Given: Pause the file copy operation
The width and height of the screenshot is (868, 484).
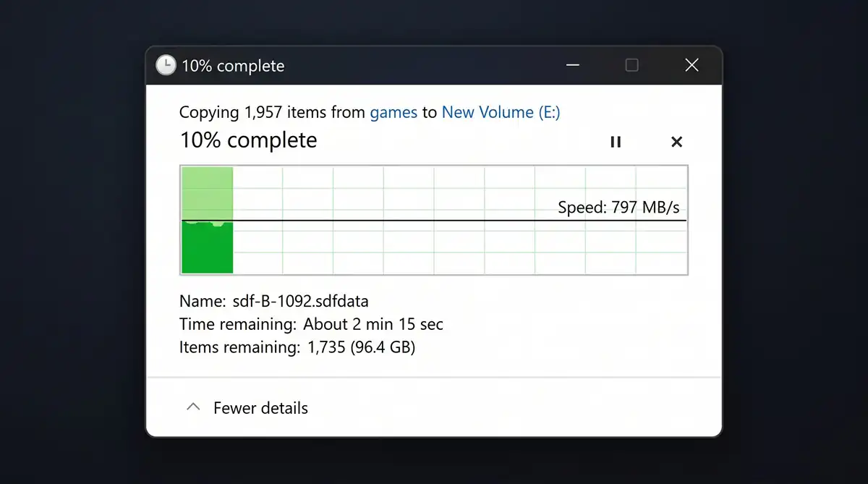Looking at the screenshot, I should 616,142.
